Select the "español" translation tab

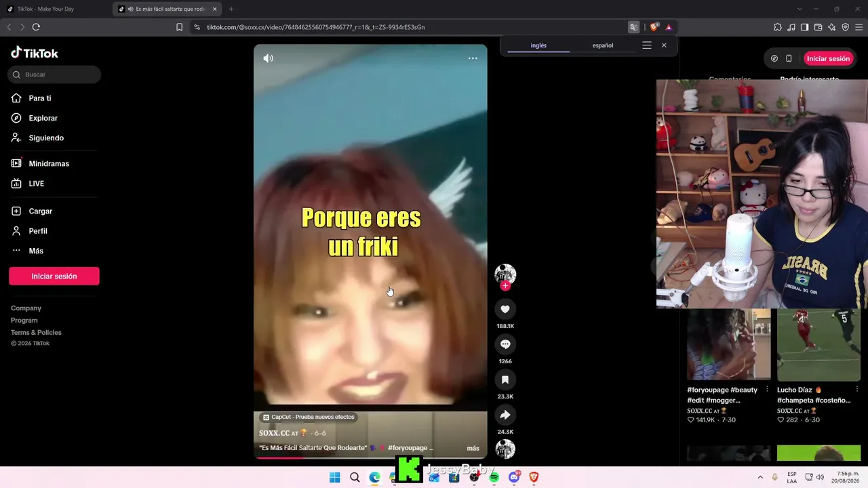603,45
